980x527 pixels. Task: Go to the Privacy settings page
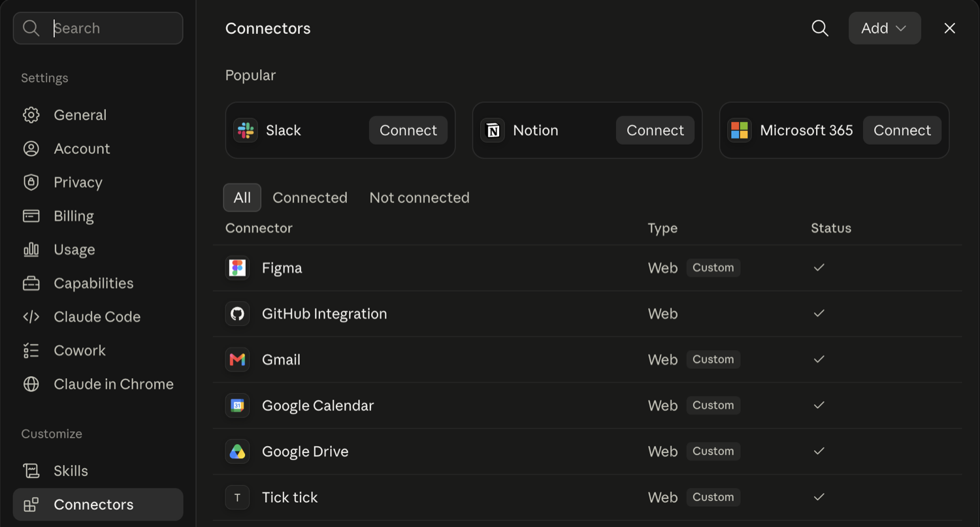(x=98, y=182)
